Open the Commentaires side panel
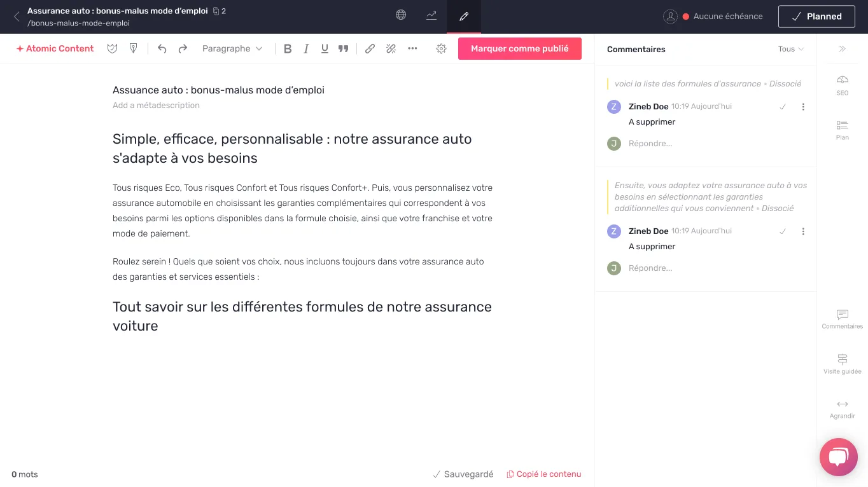This screenshot has width=868, height=487. pos(843,319)
